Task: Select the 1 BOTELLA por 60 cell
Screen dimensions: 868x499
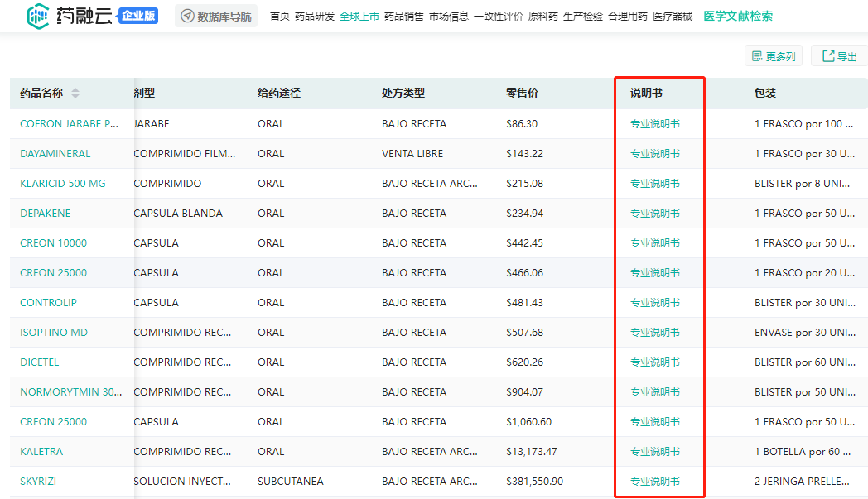Action: [803, 452]
